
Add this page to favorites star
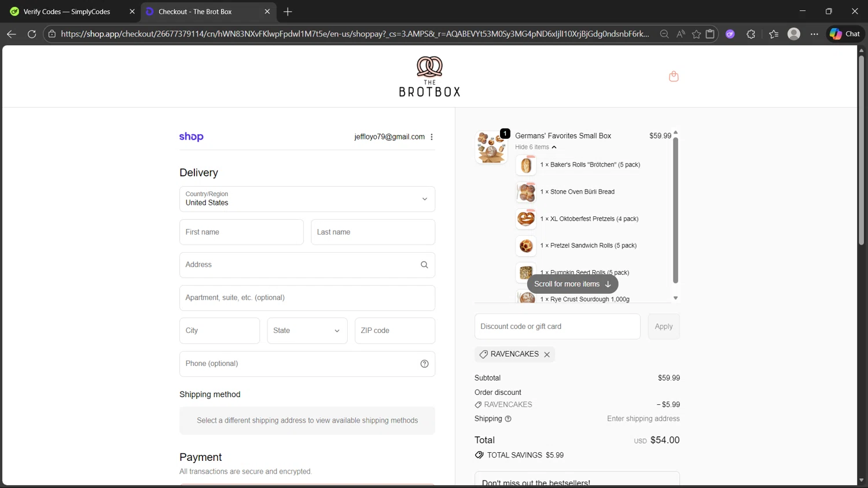point(696,34)
